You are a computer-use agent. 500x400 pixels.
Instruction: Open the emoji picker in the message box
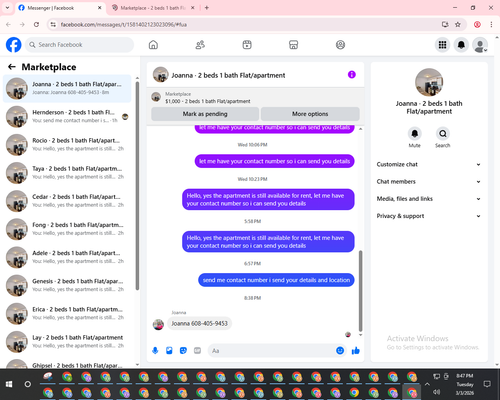[x=340, y=350]
